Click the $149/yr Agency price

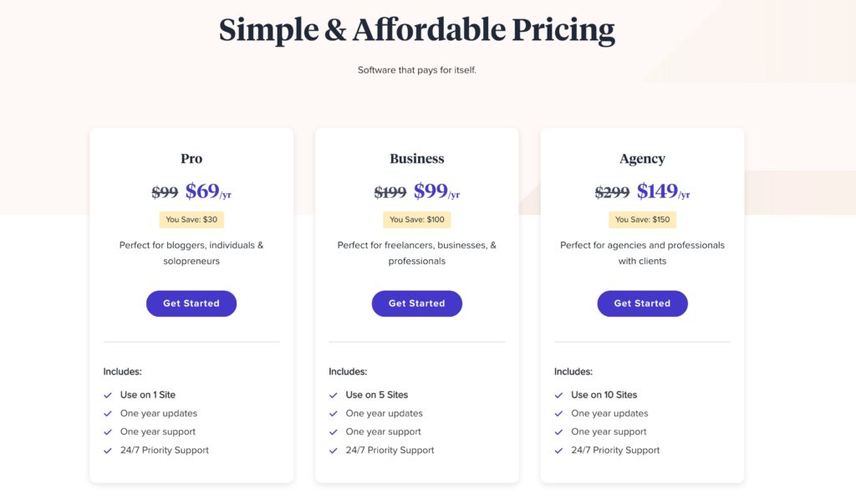coord(663,191)
